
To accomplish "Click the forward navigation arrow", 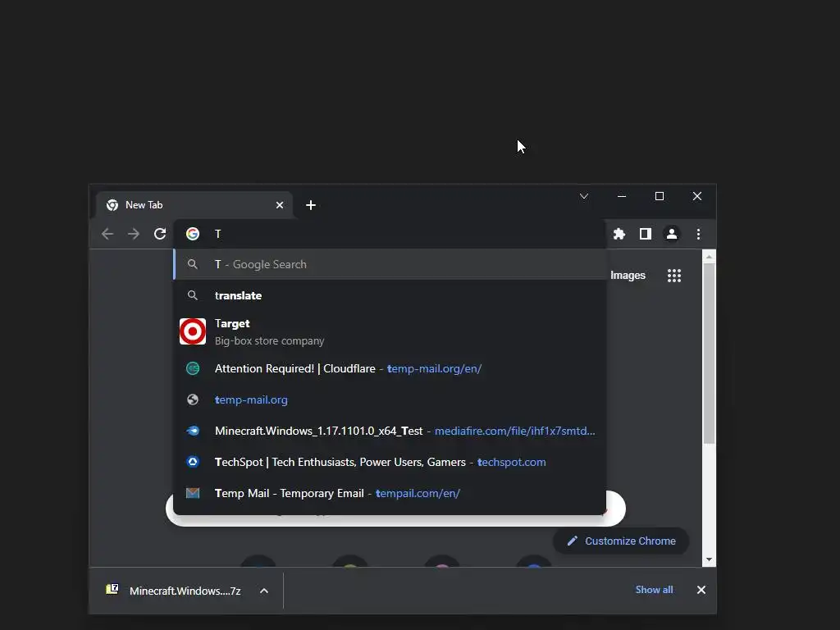I will tap(134, 234).
